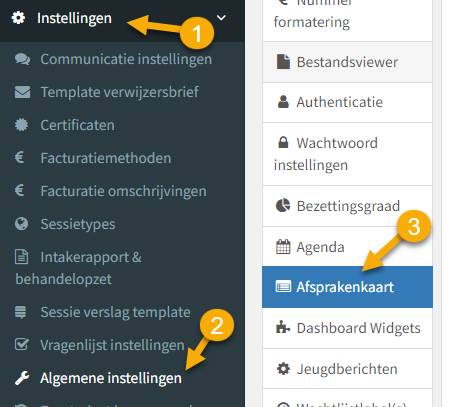Select the highlighted Afsprakenkaart tab
The height and width of the screenshot is (407, 450).
347,287
